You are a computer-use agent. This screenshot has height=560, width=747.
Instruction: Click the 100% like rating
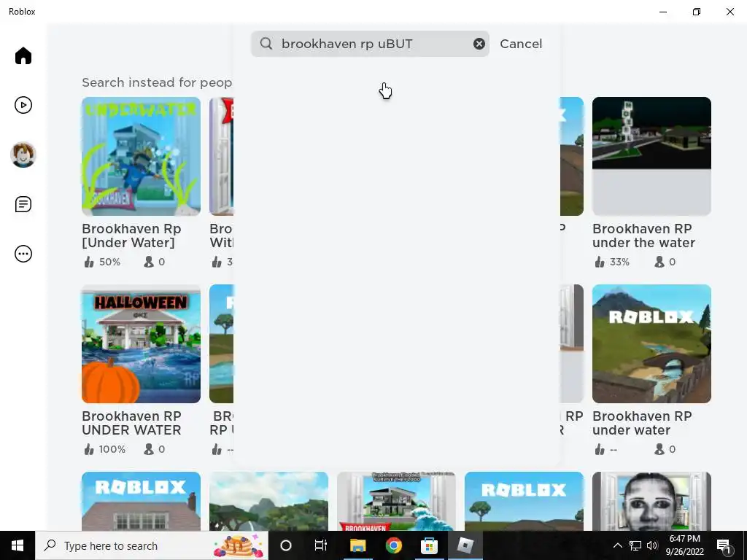pos(104,449)
